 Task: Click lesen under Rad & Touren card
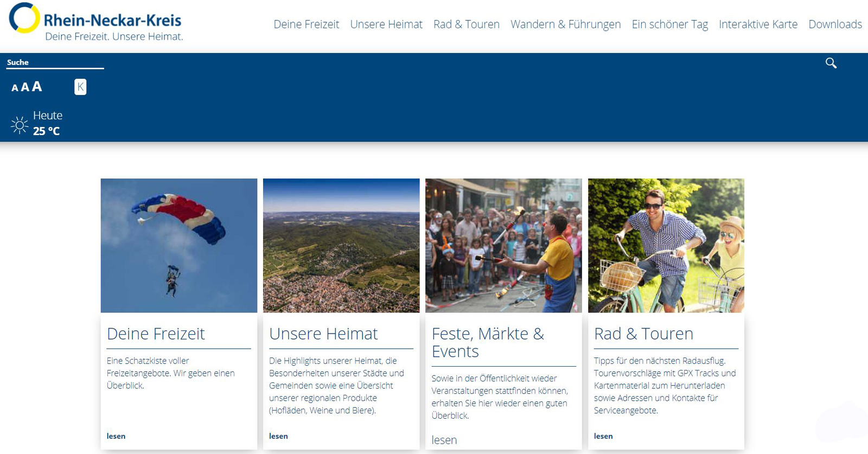point(603,436)
